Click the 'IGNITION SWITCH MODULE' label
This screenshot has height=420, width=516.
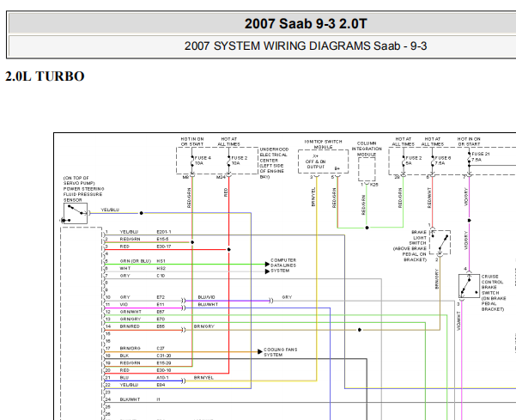323,144
